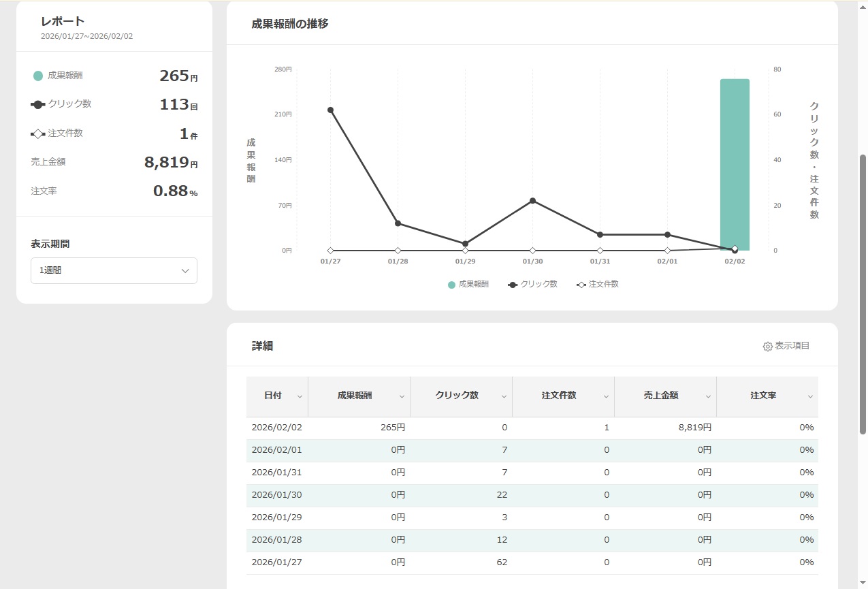Click the 01/30 click count data point
Image resolution: width=868 pixels, height=589 pixels.
[532, 201]
